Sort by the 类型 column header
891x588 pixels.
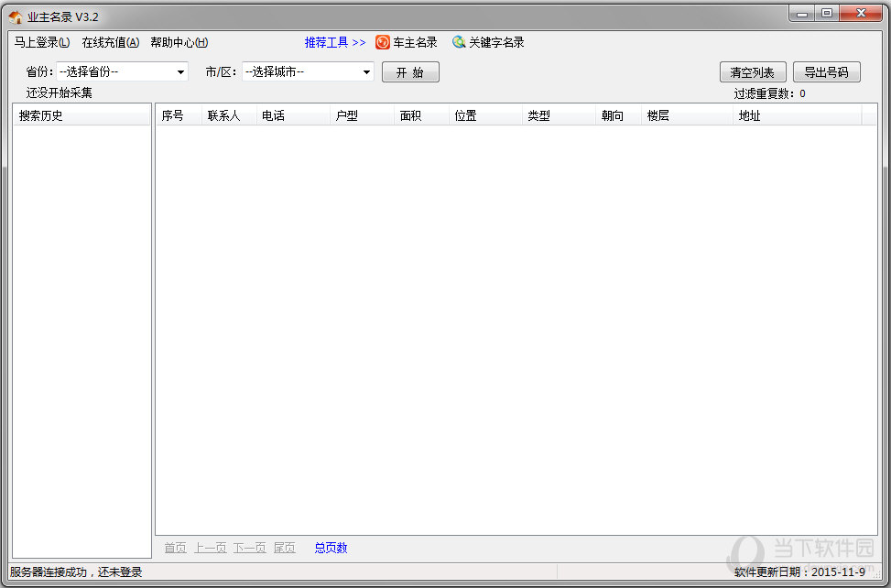coord(560,115)
